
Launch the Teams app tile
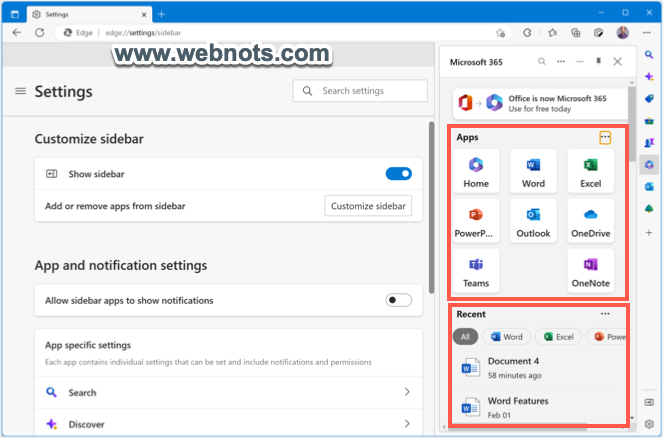[475, 271]
